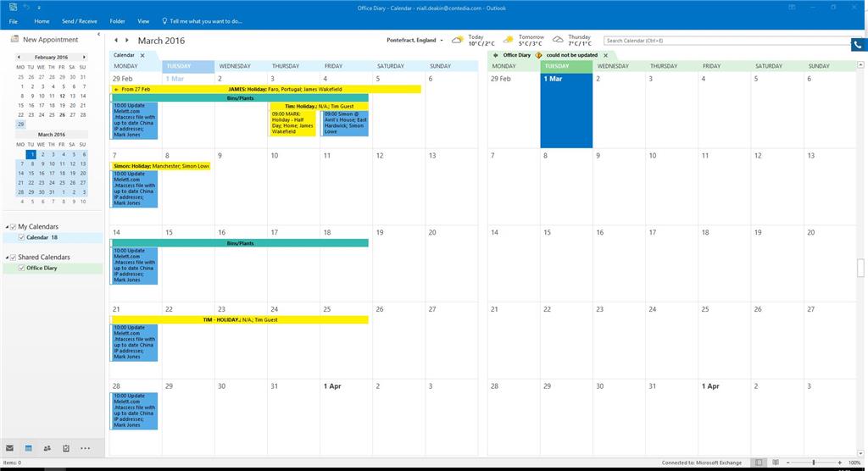This screenshot has height=471, width=868.
Task: Open 09:00 Simon @ Avril's House appointment
Action: click(x=345, y=123)
